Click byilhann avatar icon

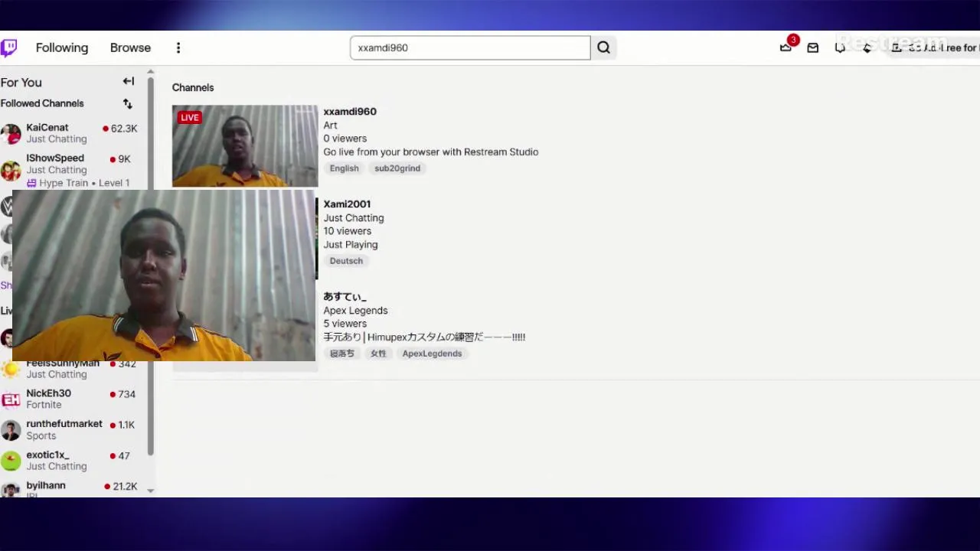[x=11, y=491]
